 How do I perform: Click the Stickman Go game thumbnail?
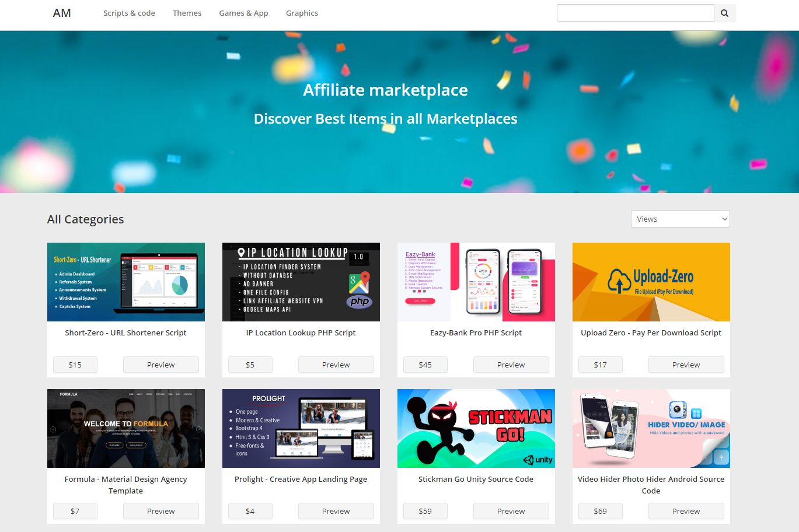pos(476,428)
